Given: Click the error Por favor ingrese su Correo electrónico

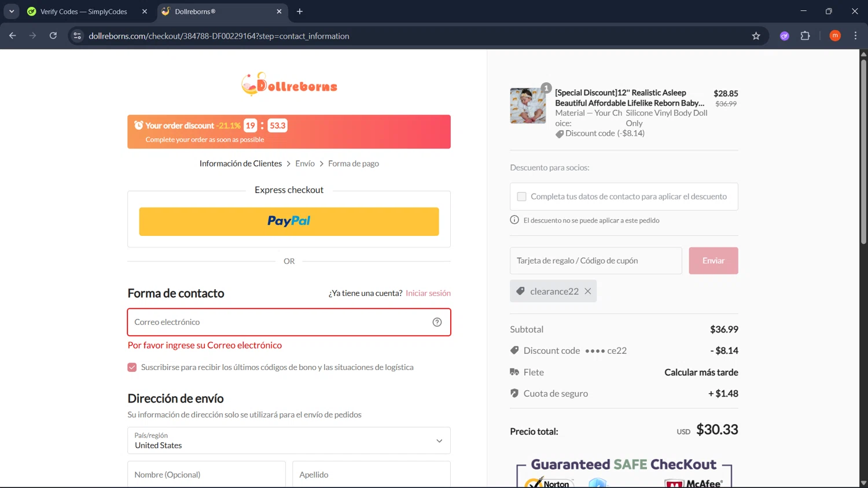Looking at the screenshot, I should tap(205, 345).
